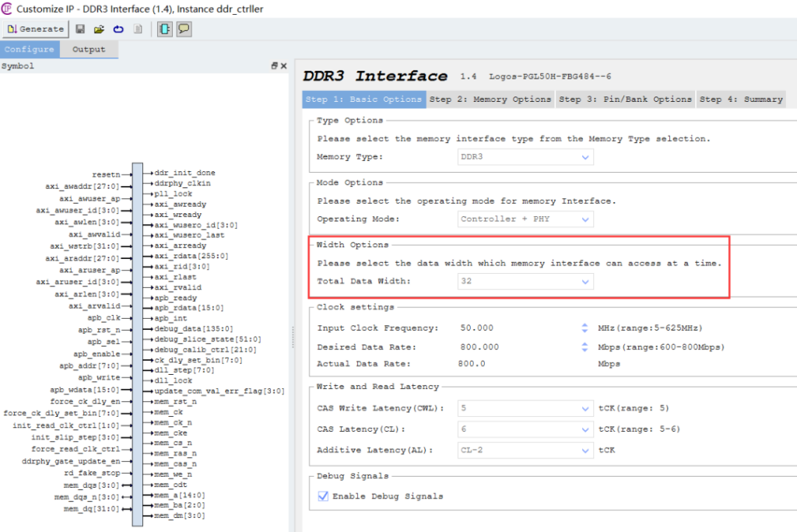Click the document page icon in toolbar

(x=138, y=30)
